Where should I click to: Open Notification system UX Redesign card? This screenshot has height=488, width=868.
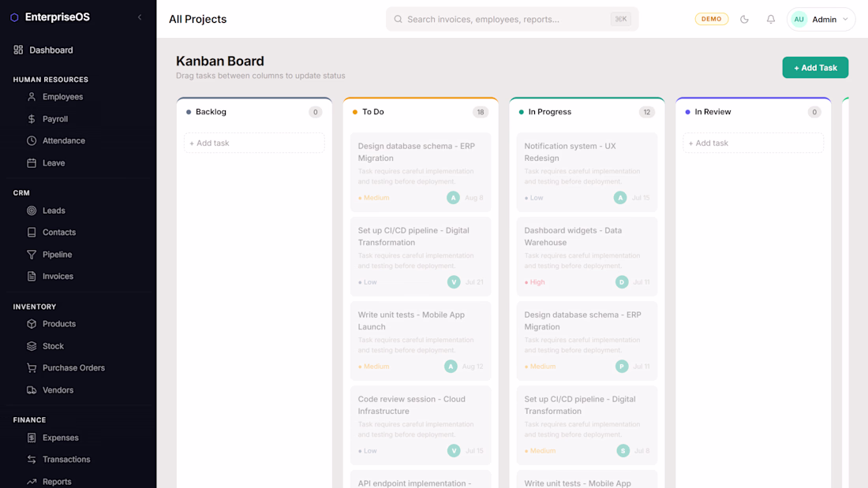[x=587, y=172]
